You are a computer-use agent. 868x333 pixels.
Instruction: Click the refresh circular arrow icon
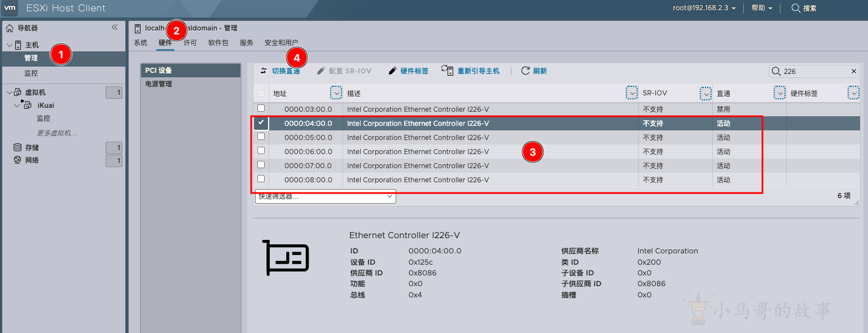pyautogui.click(x=525, y=71)
